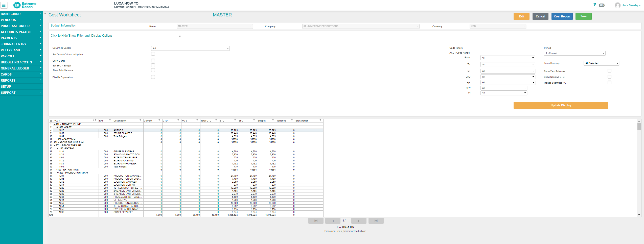Select the ACTORS row description cell
644x244 pixels.
click(128, 130)
